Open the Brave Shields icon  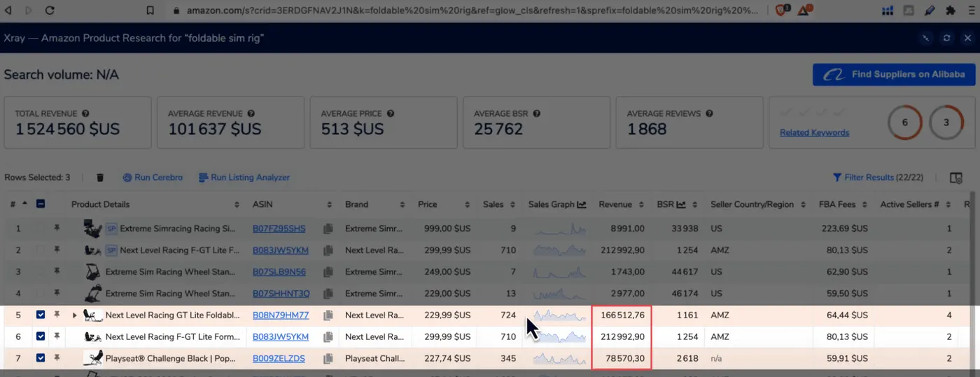click(x=783, y=10)
